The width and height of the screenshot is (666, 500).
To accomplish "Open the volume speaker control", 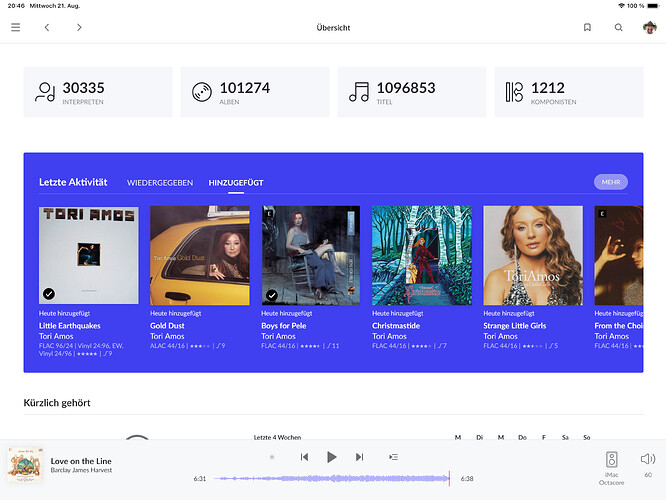I will tap(648, 459).
